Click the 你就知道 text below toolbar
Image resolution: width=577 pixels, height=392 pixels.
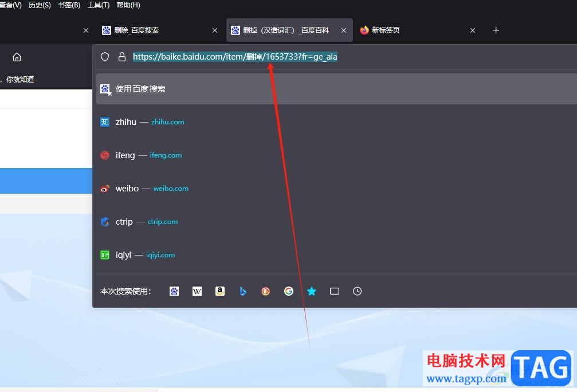20,79
